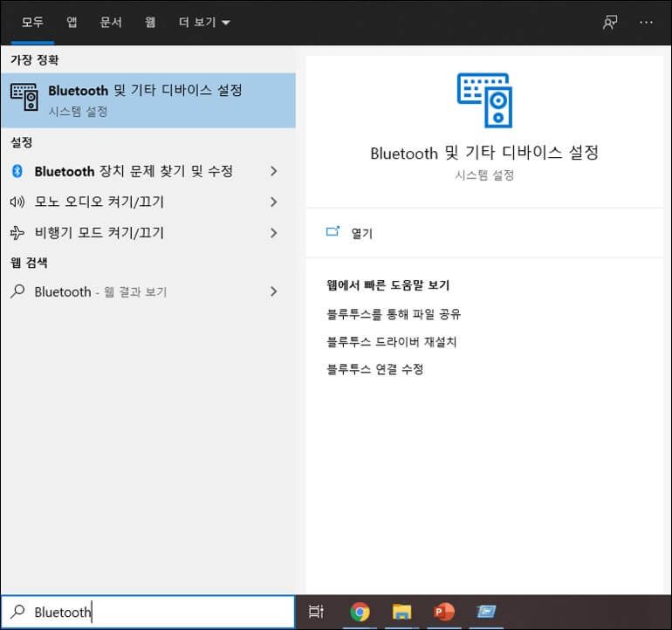The height and width of the screenshot is (630, 672).
Task: Click large devices icon in preview pane
Action: (484, 100)
